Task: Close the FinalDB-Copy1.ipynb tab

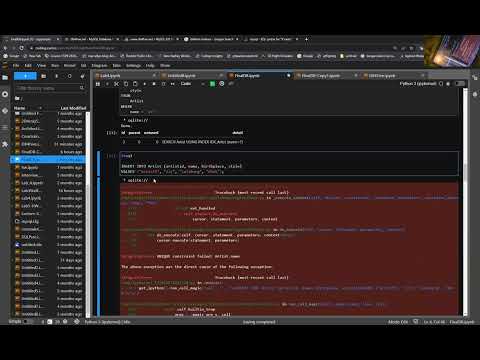Action: click(356, 76)
